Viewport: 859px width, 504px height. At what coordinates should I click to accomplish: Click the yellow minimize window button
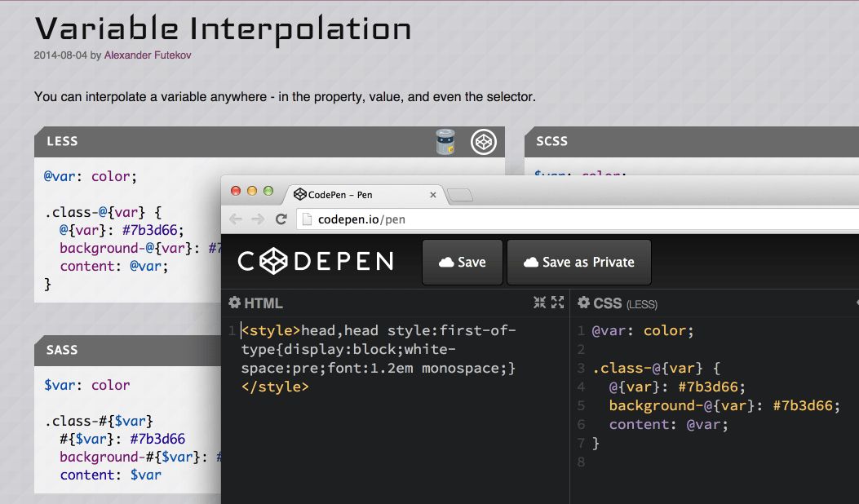click(x=252, y=191)
